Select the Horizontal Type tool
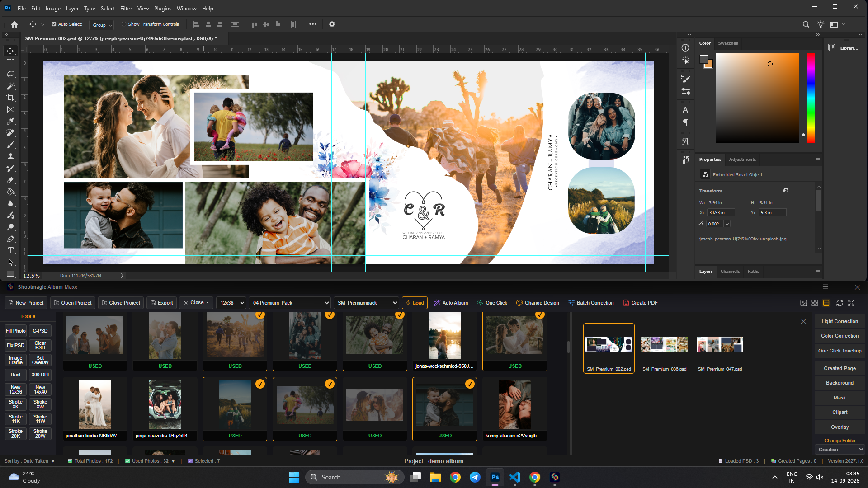Viewport: 868px width, 488px height. (x=10, y=250)
